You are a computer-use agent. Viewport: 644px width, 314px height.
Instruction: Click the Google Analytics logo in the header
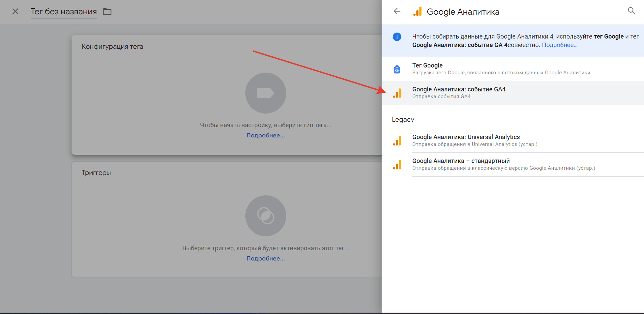tap(417, 12)
